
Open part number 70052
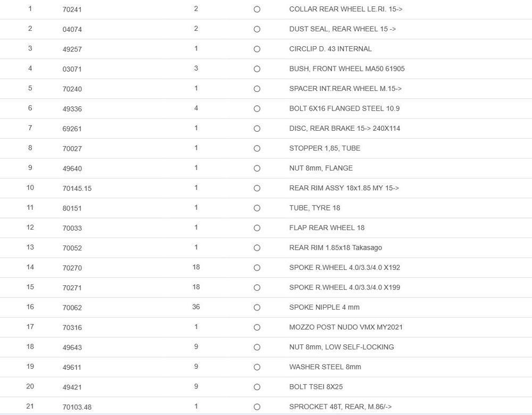click(72, 248)
